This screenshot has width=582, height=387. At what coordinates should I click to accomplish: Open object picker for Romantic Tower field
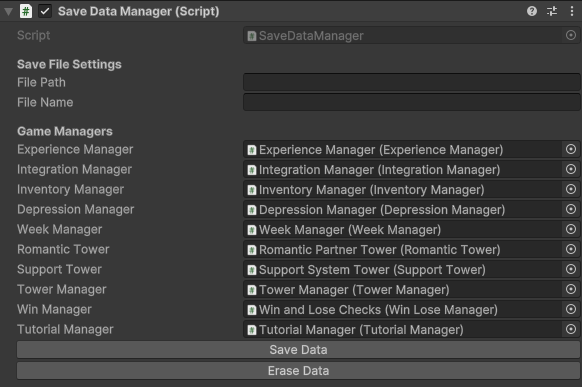pos(571,249)
